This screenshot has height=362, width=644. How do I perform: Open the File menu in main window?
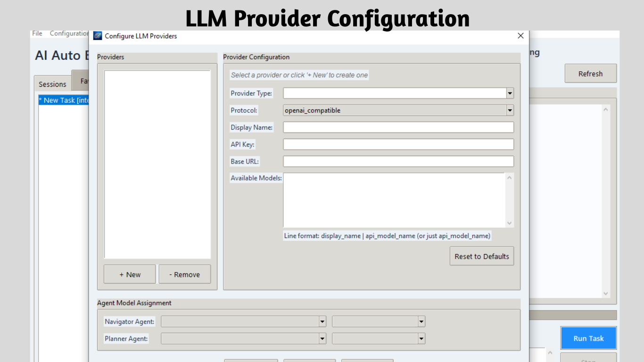coord(37,33)
